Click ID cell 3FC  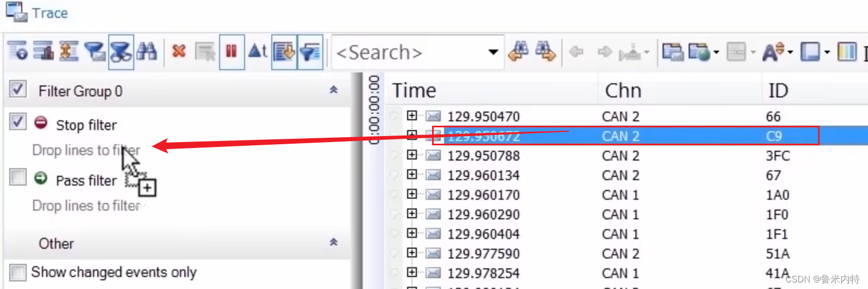[778, 156]
